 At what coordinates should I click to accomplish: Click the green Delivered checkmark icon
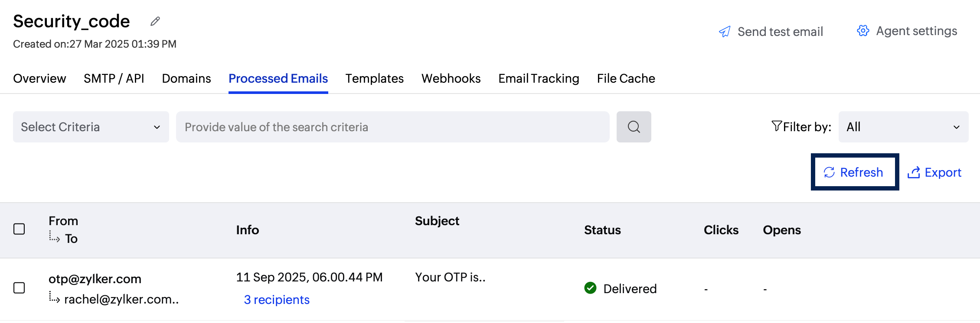click(590, 288)
